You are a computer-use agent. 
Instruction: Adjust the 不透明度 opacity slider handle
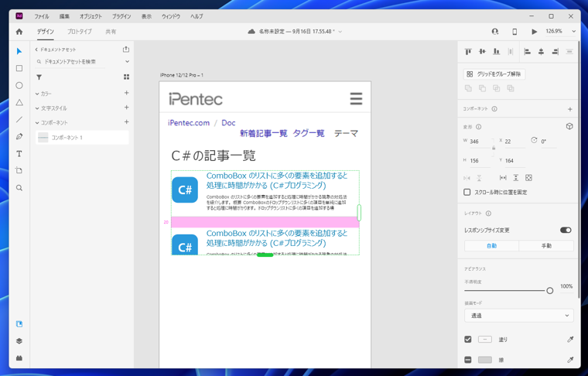click(x=550, y=291)
